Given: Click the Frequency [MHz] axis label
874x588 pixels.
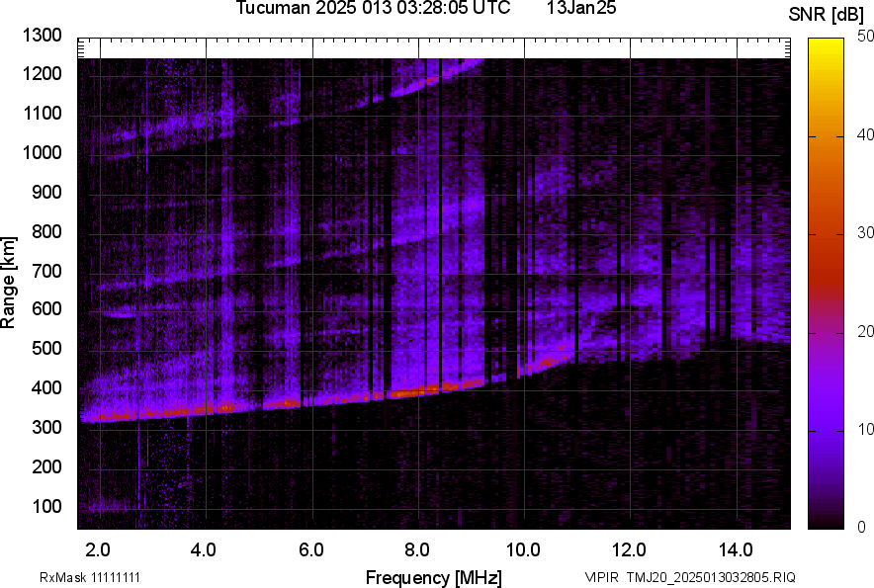Looking at the screenshot, I should [433, 577].
